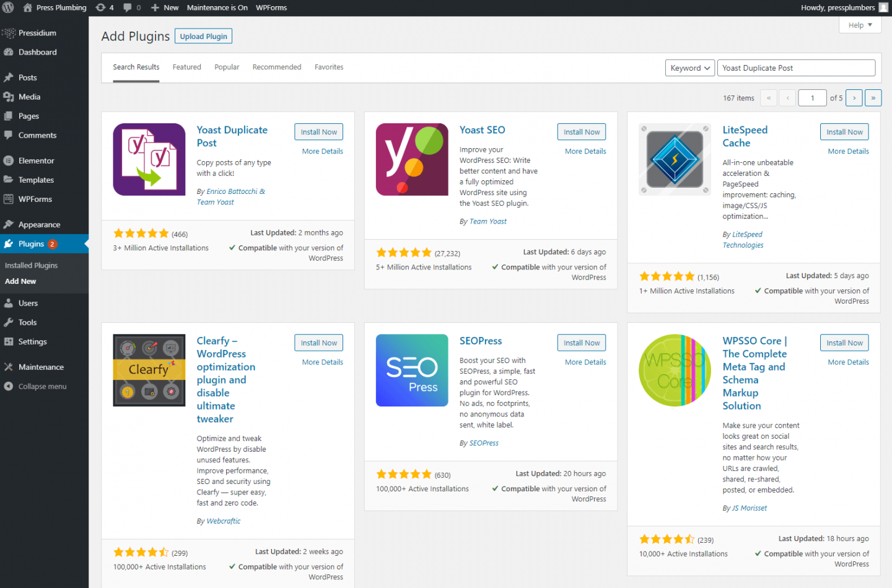Image resolution: width=892 pixels, height=588 pixels.
Task: Switch to the Featured tab
Action: (x=187, y=67)
